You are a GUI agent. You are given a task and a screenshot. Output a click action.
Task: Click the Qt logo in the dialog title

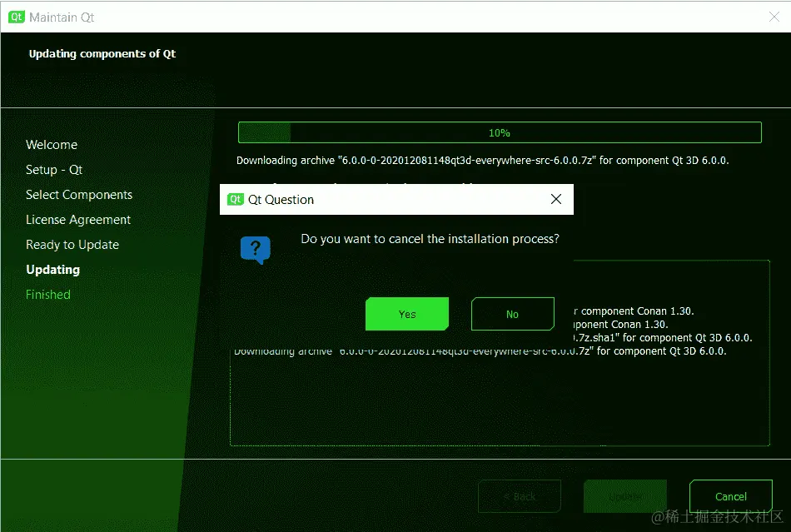click(x=236, y=199)
